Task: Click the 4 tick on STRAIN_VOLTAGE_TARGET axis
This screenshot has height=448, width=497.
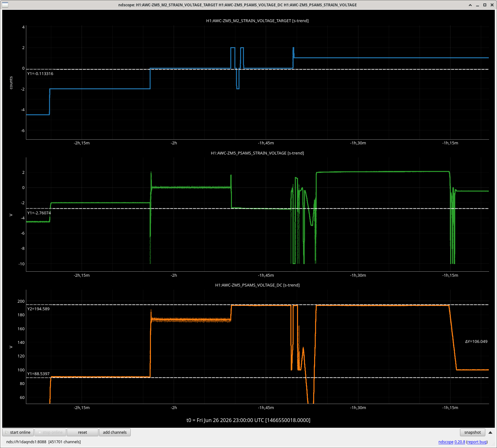Action: point(23,27)
